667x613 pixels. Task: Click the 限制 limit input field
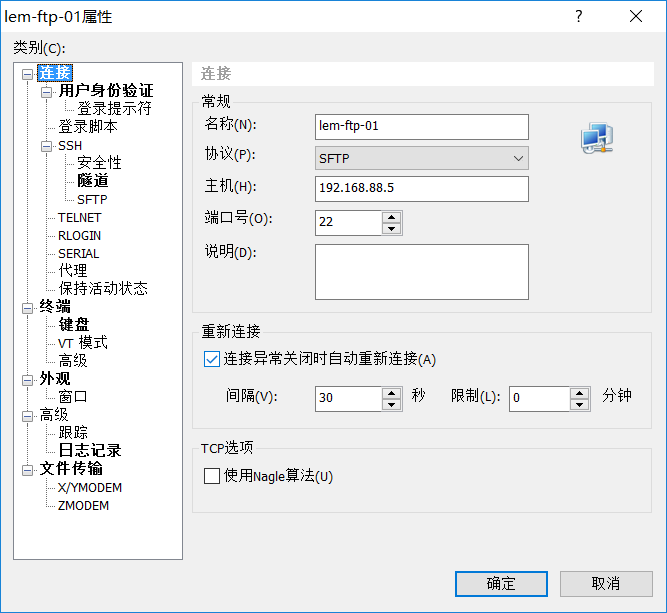539,399
